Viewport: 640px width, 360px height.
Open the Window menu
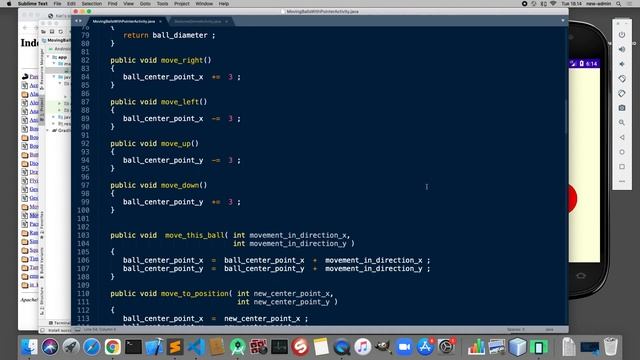tap(204, 4)
